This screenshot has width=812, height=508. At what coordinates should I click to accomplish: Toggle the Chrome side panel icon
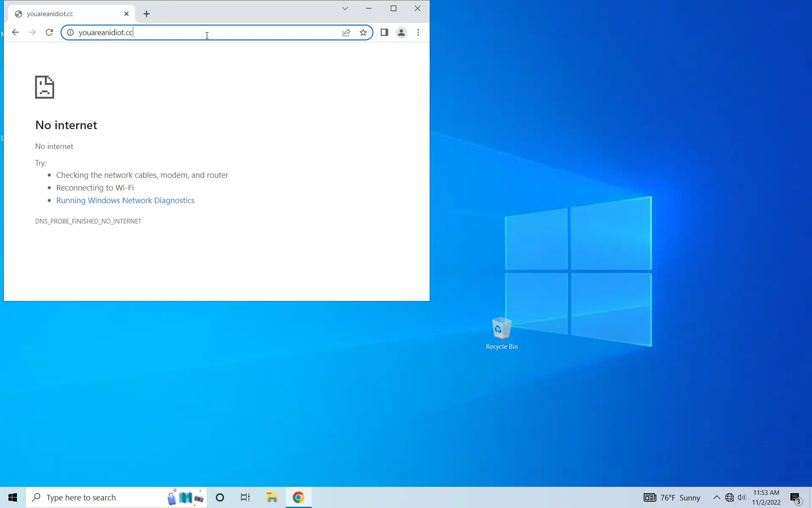[384, 33]
